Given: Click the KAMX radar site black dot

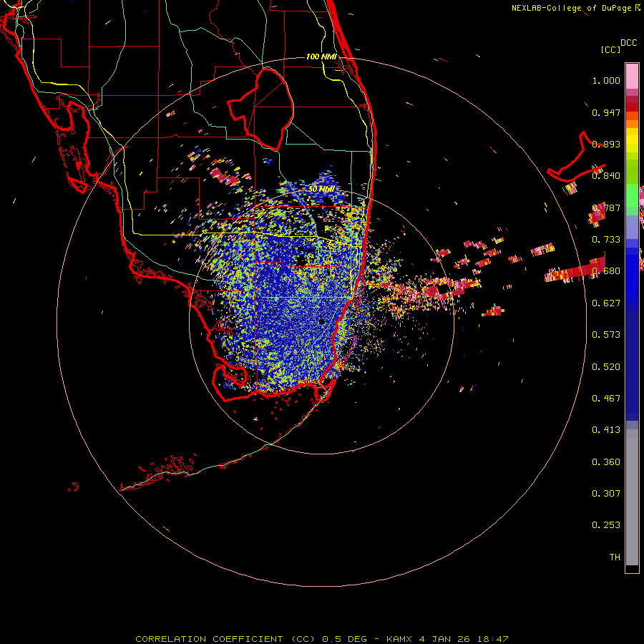Looking at the screenshot, I should (321, 322).
